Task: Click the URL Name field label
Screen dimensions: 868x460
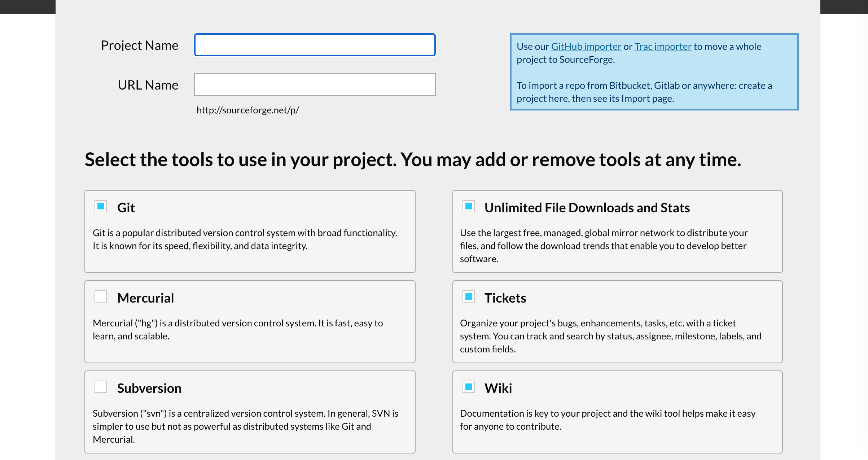Action: (x=148, y=85)
